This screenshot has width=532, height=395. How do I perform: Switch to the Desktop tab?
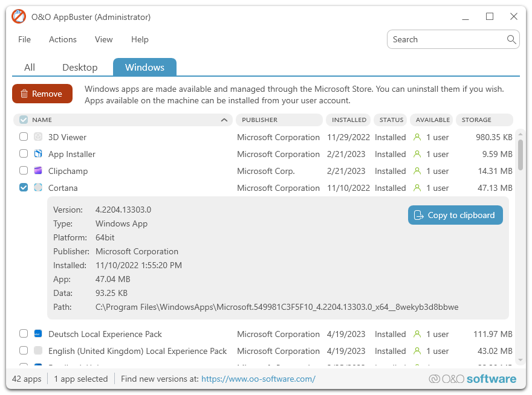point(80,67)
